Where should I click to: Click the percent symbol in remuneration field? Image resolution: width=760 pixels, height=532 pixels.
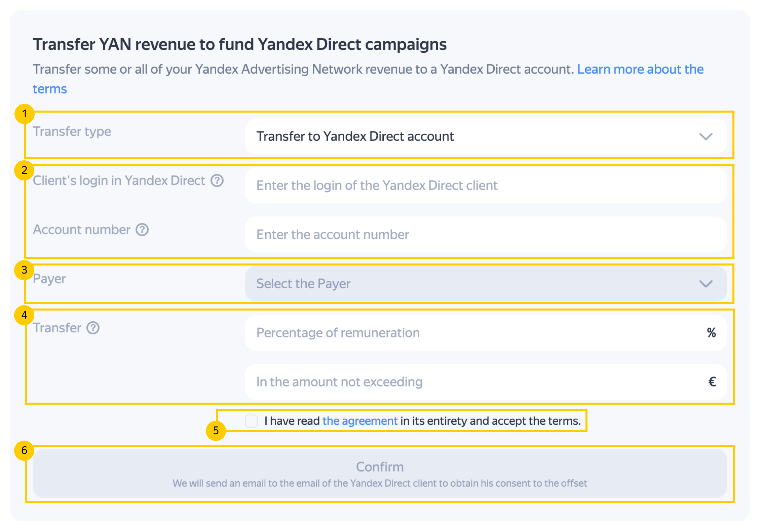[x=711, y=333]
